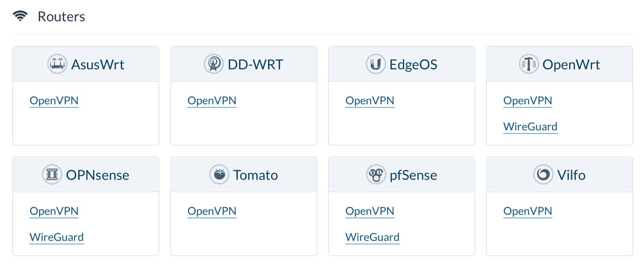The height and width of the screenshot is (267, 644).
Task: Click the pfSense logo icon
Action: (376, 174)
